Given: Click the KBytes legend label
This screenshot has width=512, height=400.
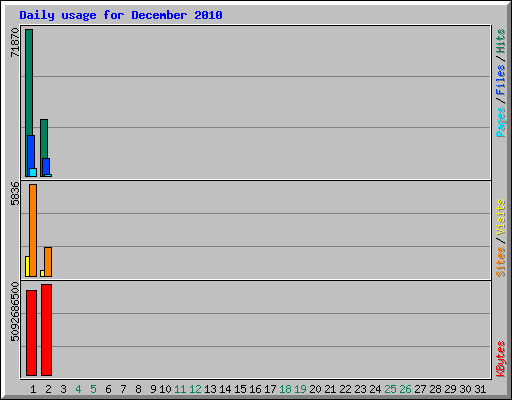Looking at the screenshot, I should tap(501, 359).
